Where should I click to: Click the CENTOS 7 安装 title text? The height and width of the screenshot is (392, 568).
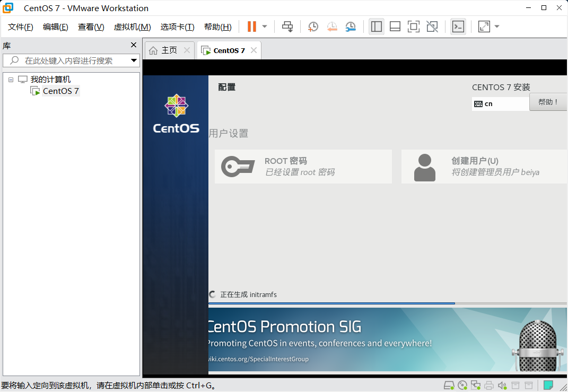501,88
